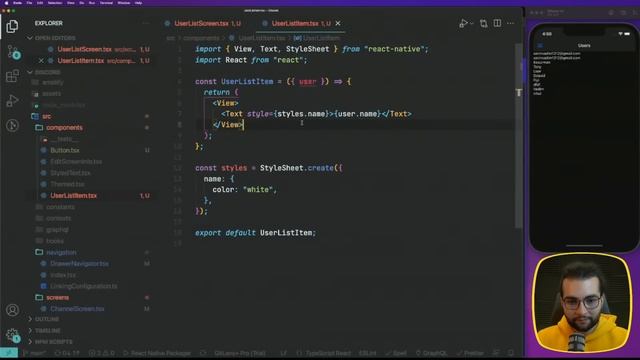Open the Explorer view in activity bar
This screenshot has width=640, height=360.
12,26
